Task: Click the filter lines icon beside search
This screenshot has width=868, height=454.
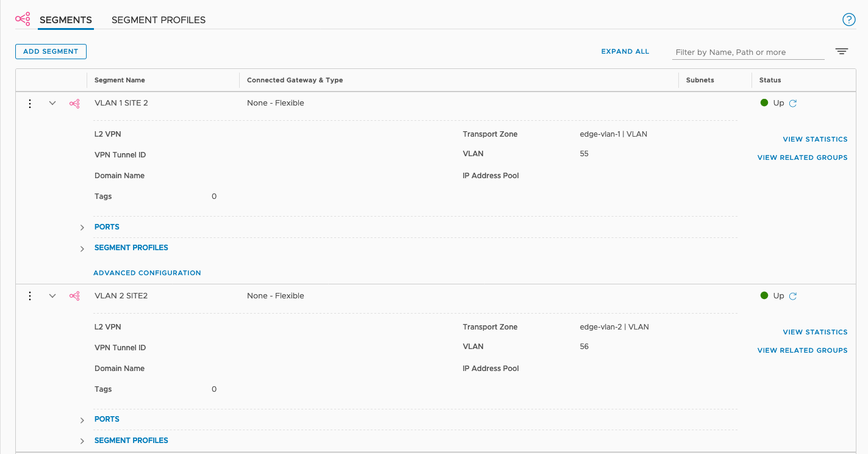Action: [x=842, y=52]
